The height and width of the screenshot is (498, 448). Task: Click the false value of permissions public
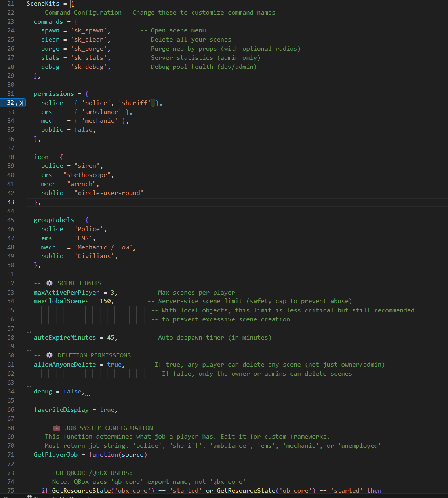83,130
